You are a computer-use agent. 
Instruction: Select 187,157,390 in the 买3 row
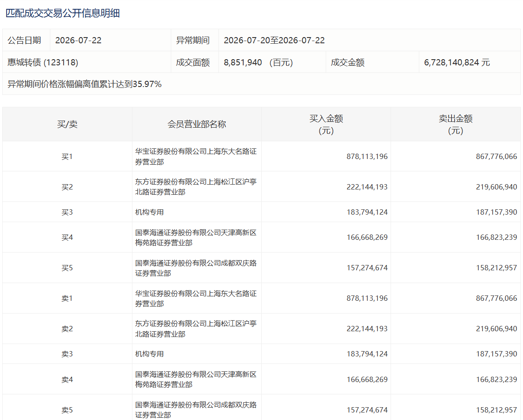pyautogui.click(x=497, y=212)
